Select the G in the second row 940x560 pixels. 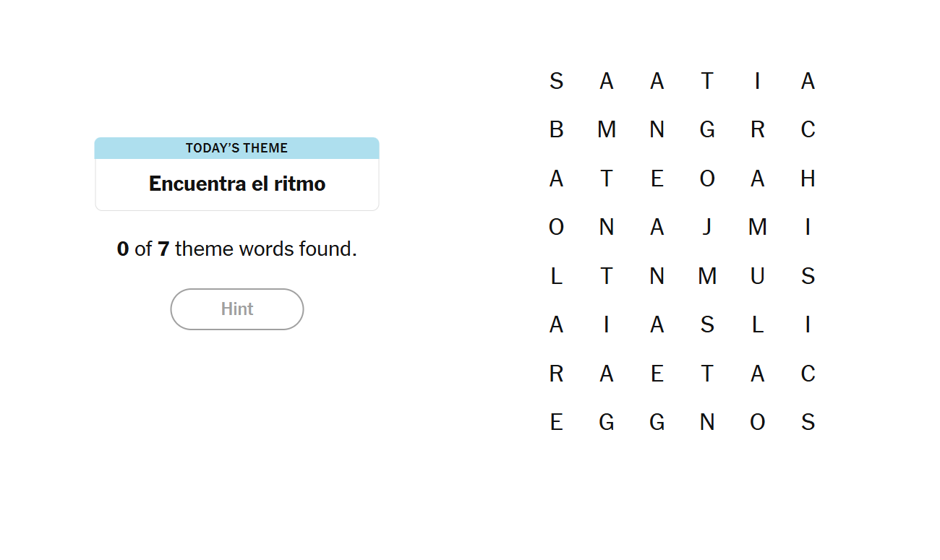(707, 129)
